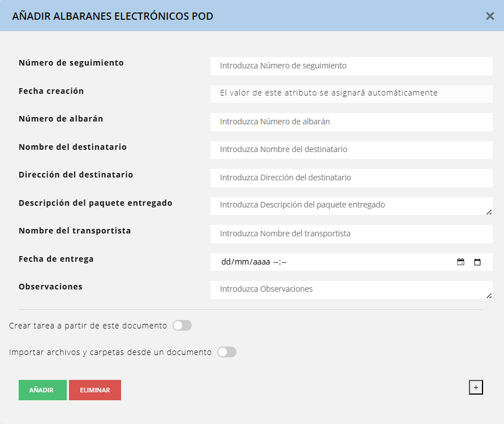Enable Crear tarea a partir de este documento
This screenshot has width=504, height=424.
(182, 326)
